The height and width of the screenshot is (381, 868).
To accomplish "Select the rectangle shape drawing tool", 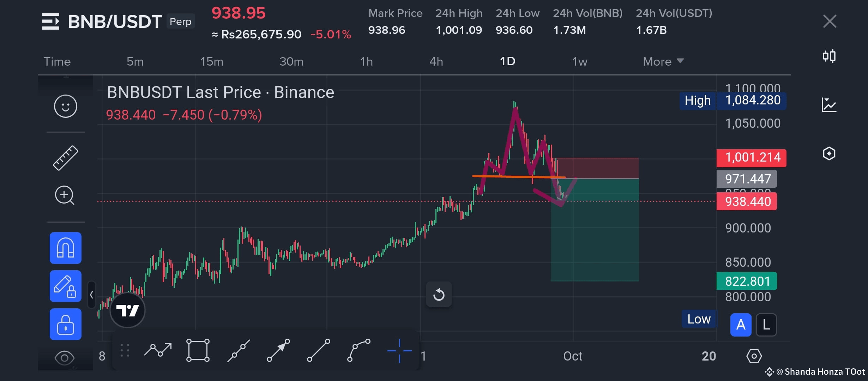I will pyautogui.click(x=198, y=350).
